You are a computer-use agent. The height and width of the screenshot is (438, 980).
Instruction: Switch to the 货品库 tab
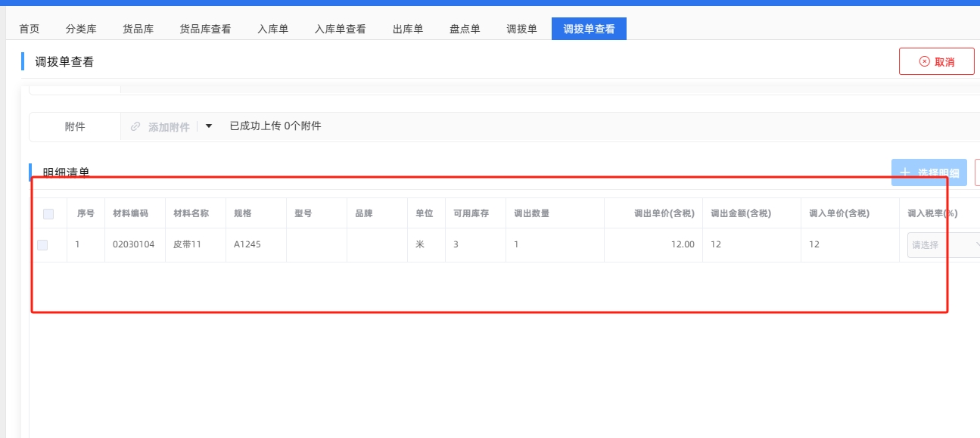(138, 30)
